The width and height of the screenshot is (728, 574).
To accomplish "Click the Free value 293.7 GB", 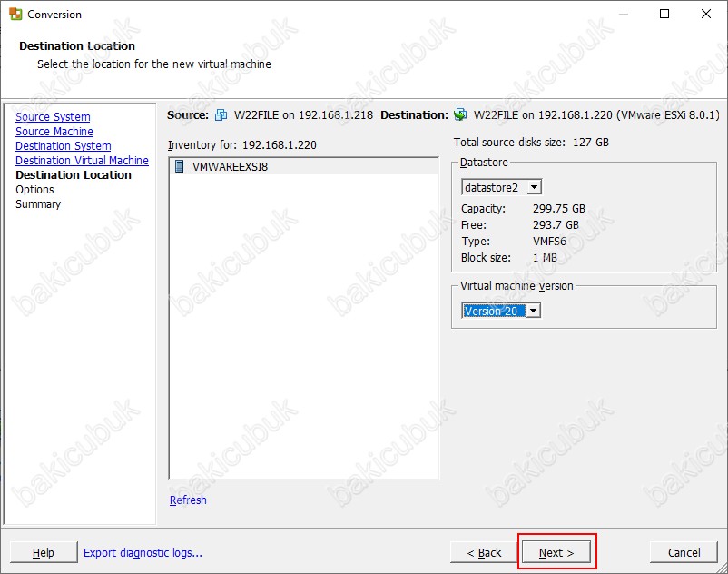I will click(x=556, y=224).
